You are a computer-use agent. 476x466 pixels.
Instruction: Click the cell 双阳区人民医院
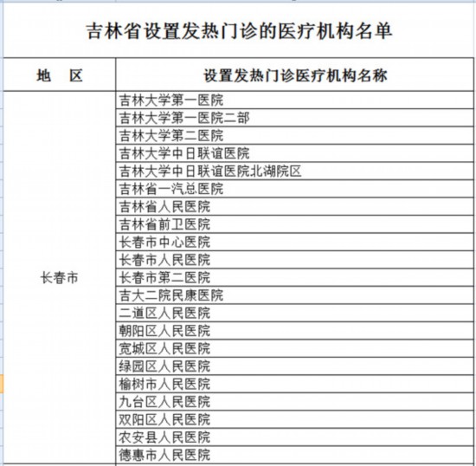click(x=295, y=419)
